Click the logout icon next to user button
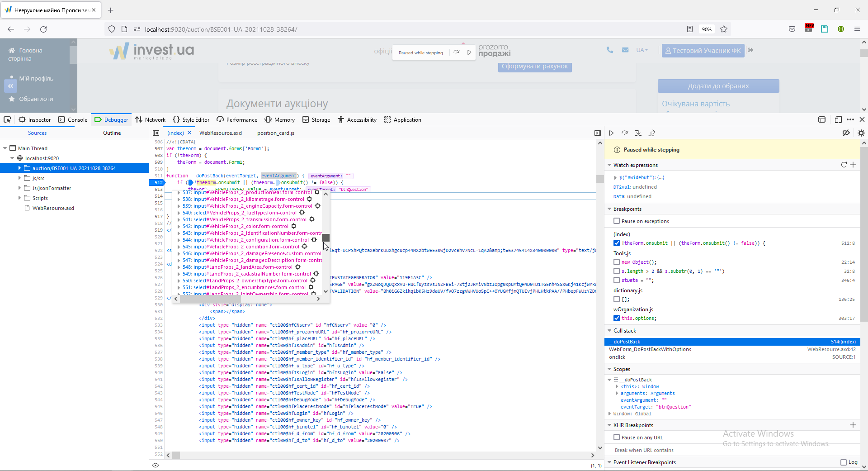The height and width of the screenshot is (471, 868). pos(750,50)
